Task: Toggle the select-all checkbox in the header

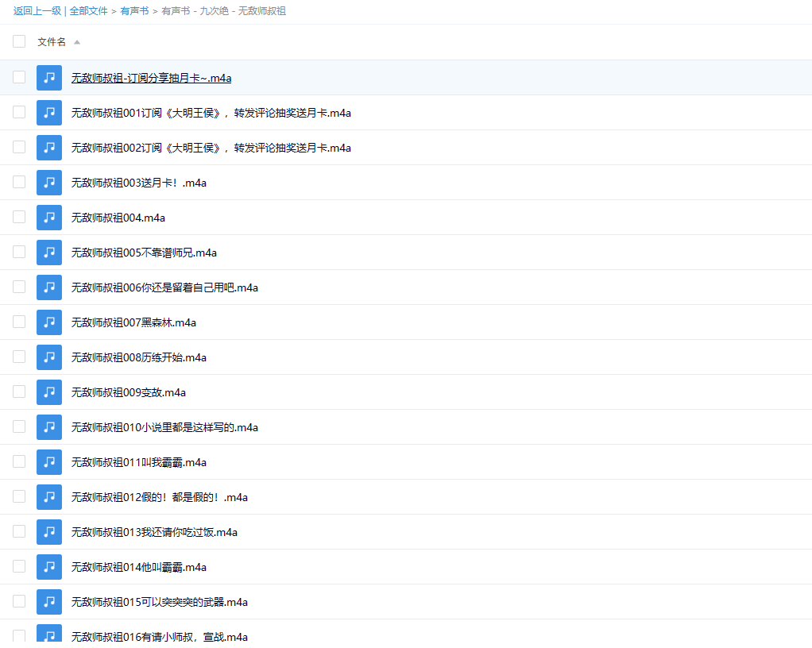Action: (19, 41)
